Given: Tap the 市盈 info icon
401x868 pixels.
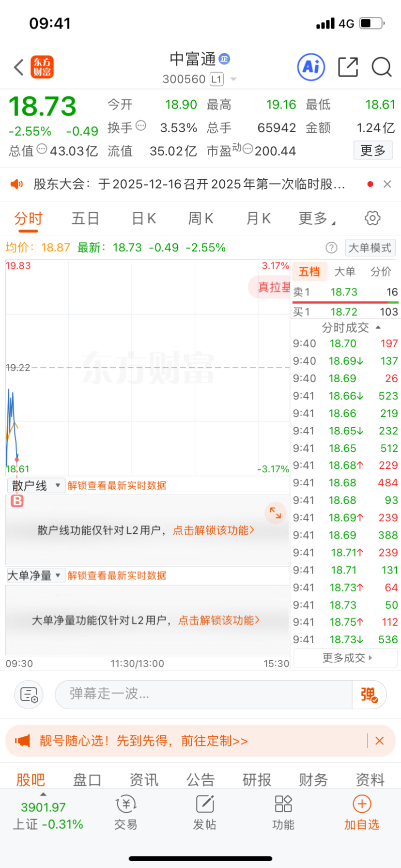Looking at the screenshot, I should click(247, 149).
